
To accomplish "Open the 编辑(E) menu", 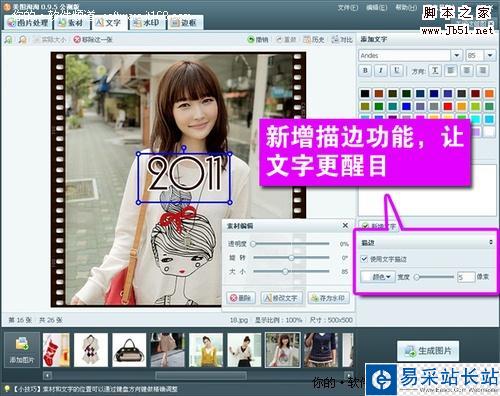I will point(376,7).
